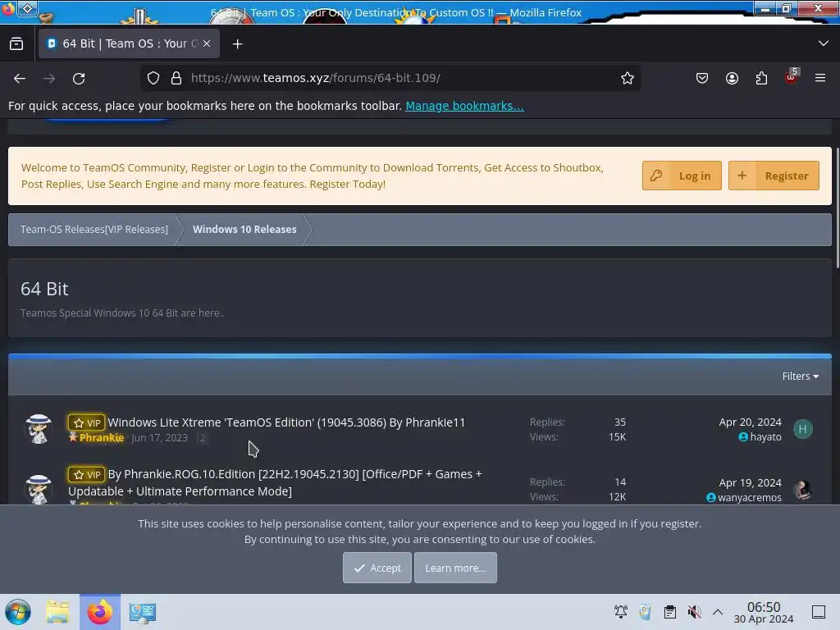840x630 pixels.
Task: Open Firefox account icon
Action: pyautogui.click(x=732, y=78)
